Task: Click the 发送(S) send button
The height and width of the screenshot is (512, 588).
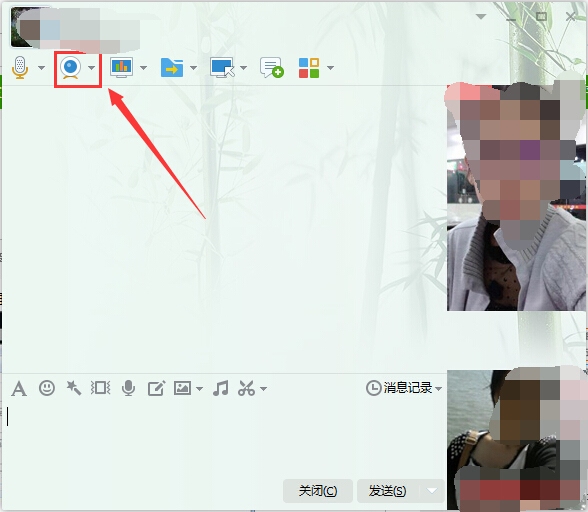Action: coord(387,491)
